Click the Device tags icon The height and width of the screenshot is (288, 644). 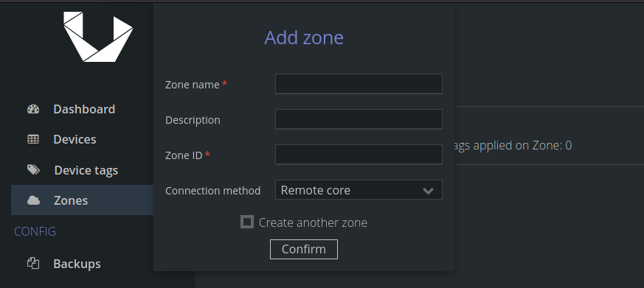[33, 170]
